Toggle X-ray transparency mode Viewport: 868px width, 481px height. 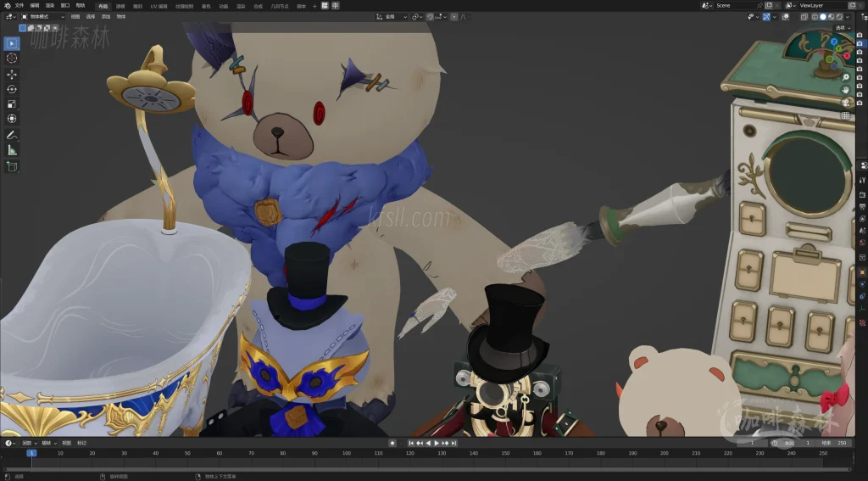click(x=804, y=17)
